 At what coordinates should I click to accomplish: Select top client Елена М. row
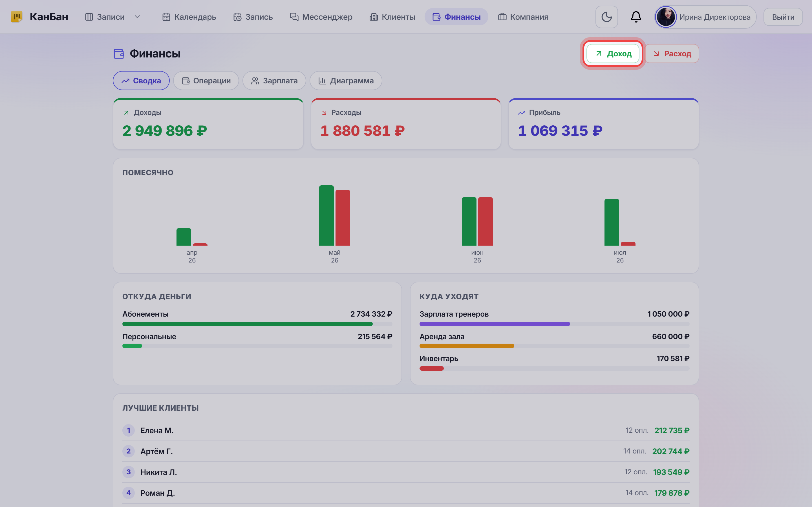(x=406, y=430)
